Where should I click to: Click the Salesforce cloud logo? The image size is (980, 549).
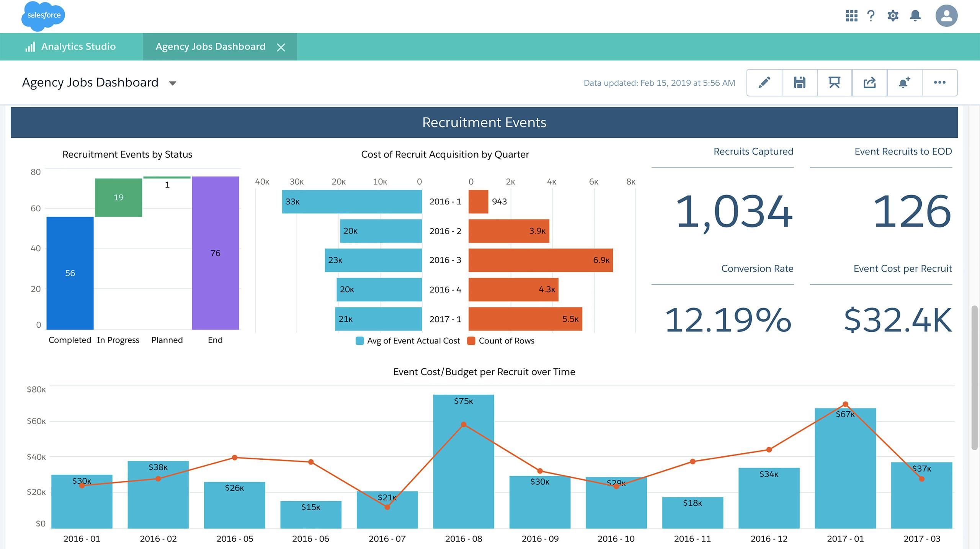[x=43, y=16]
